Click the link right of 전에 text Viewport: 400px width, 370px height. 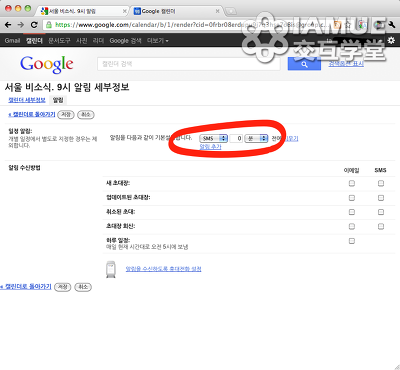click(292, 138)
